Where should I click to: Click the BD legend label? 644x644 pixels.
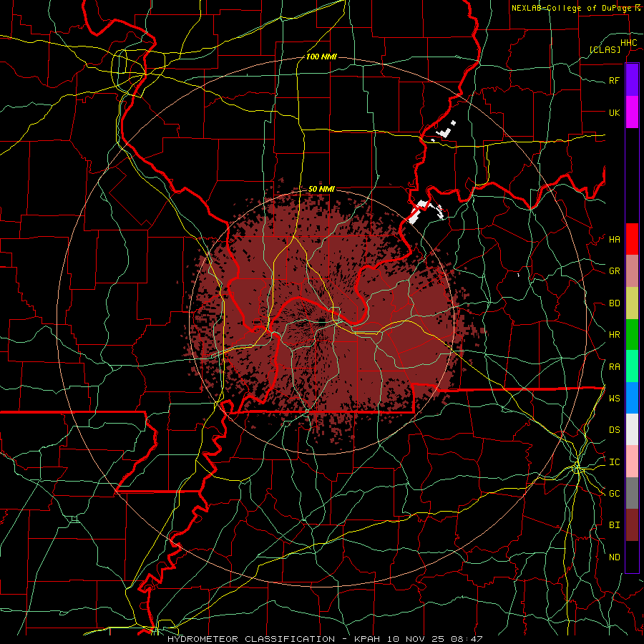615,303
